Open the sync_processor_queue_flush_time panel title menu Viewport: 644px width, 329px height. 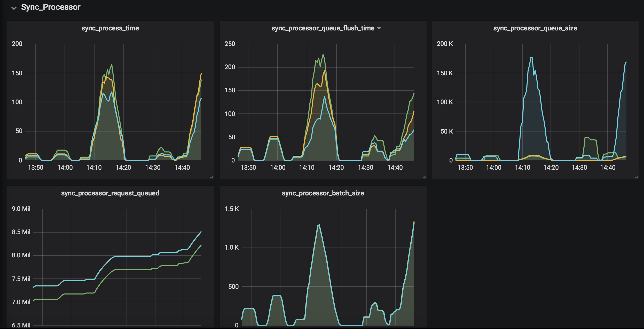[323, 28]
